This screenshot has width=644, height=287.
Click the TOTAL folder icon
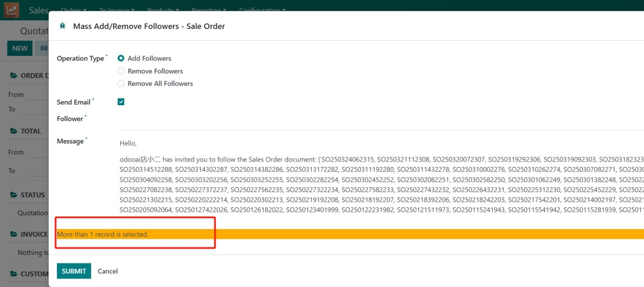click(14, 131)
